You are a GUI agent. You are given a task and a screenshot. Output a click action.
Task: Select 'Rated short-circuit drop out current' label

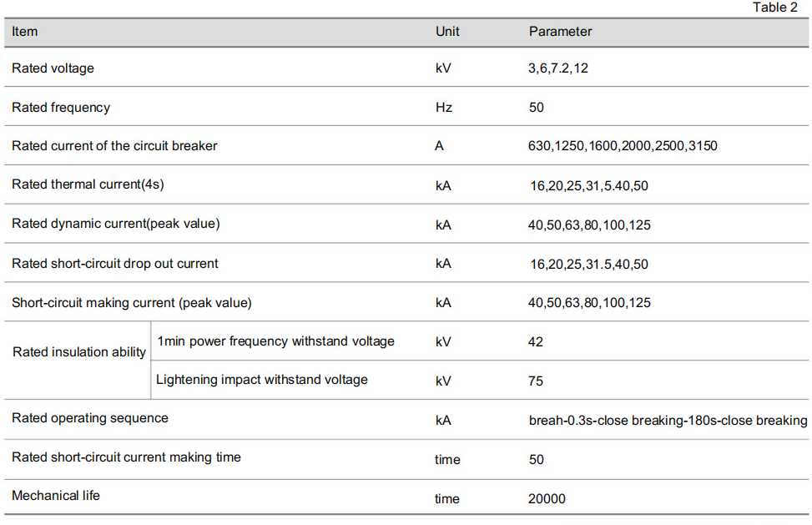[x=115, y=264]
